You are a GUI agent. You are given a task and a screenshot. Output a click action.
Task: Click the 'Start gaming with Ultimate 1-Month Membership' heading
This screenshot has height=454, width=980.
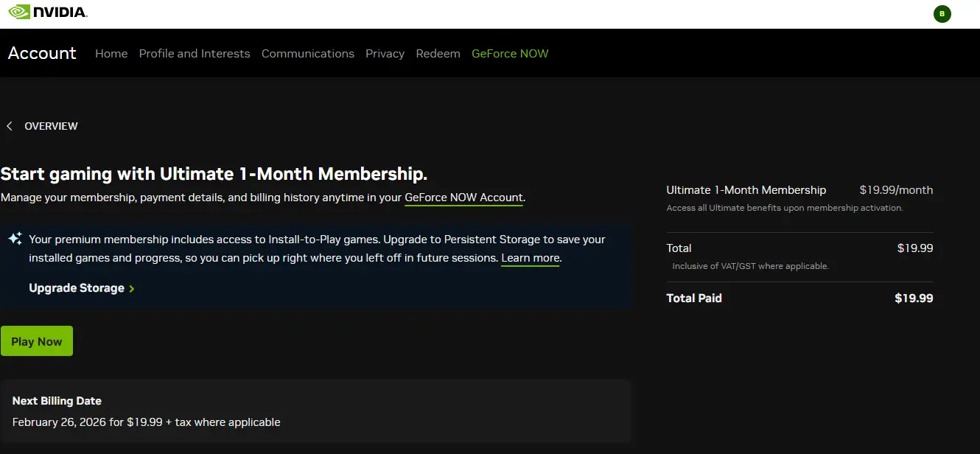[214, 174]
